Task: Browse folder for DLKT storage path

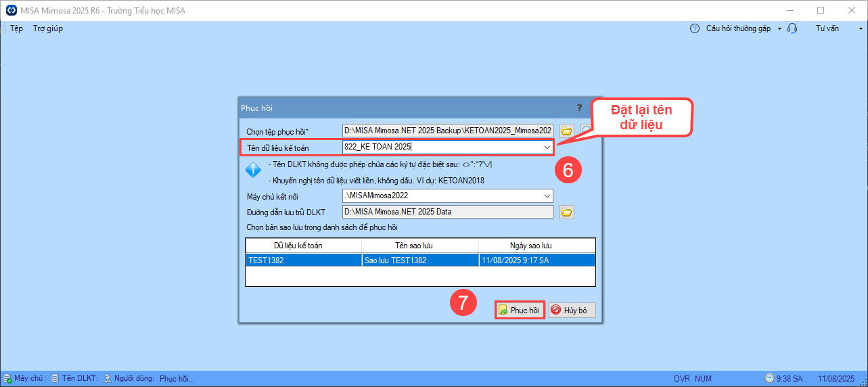Action: (x=567, y=212)
